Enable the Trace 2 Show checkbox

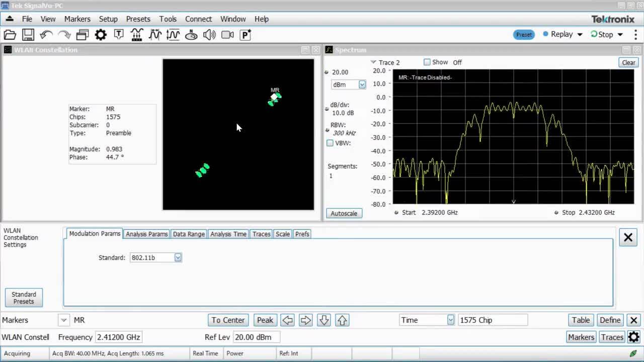(427, 62)
